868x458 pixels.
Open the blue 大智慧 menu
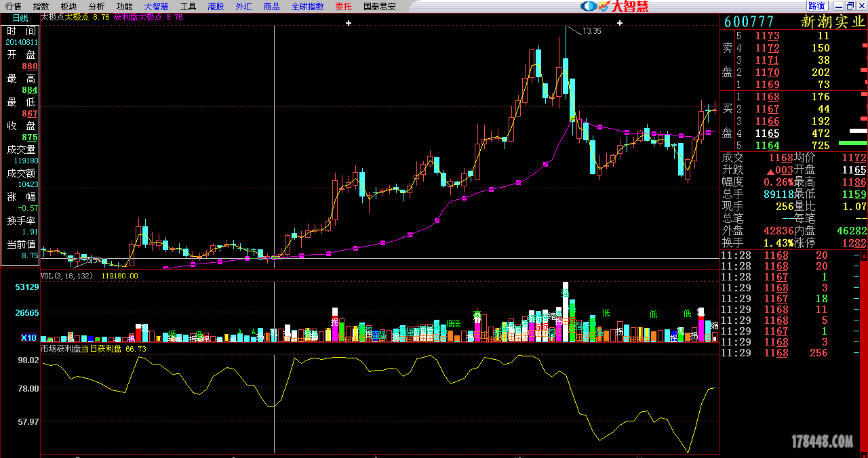tap(156, 6)
